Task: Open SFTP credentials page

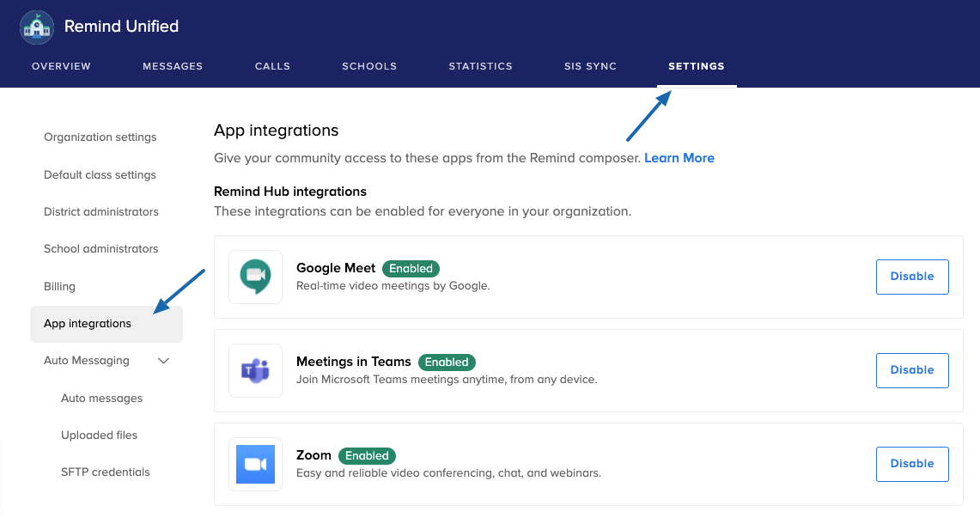Action: tap(105, 472)
